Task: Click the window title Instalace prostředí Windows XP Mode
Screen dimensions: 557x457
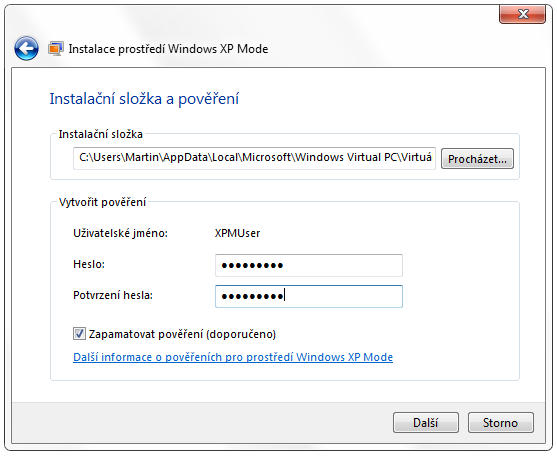Action: point(168,49)
